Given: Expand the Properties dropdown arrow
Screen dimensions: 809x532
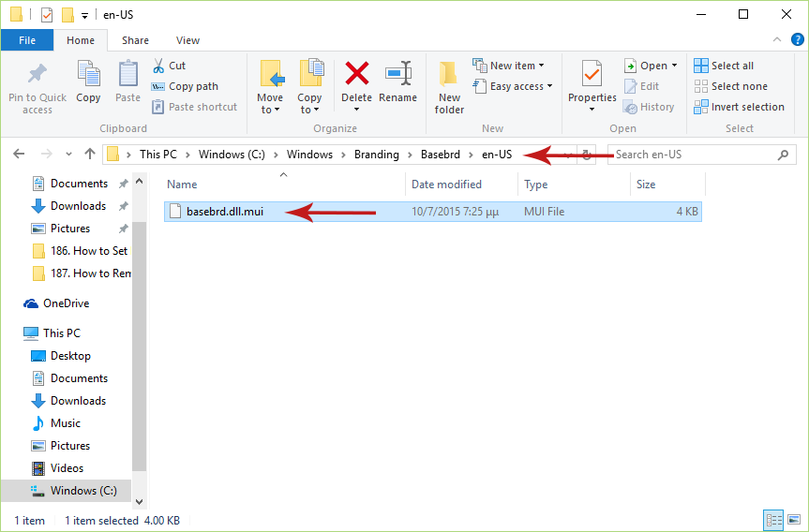Looking at the screenshot, I should click(592, 110).
